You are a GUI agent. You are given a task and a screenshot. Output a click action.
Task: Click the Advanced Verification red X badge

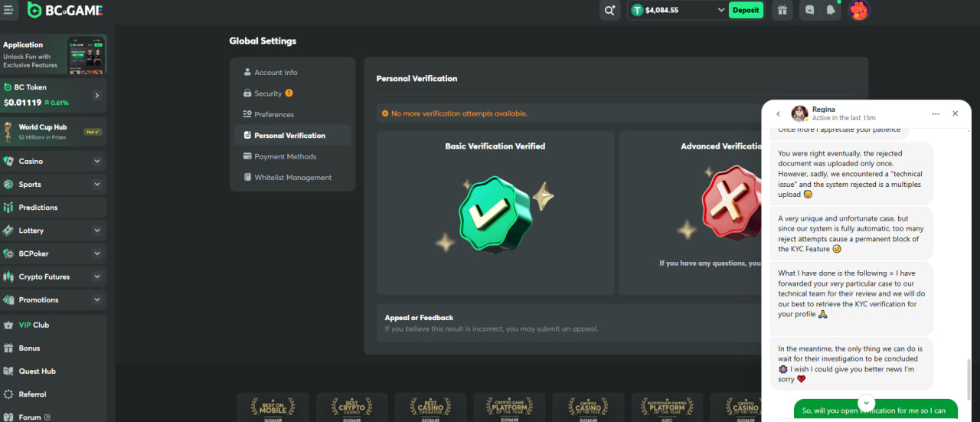click(x=731, y=204)
